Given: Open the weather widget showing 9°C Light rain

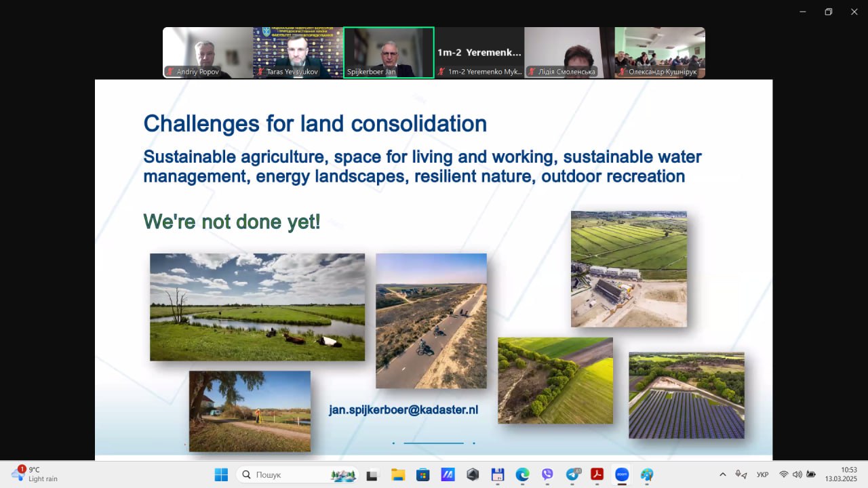Looking at the screenshot, I should tap(35, 474).
